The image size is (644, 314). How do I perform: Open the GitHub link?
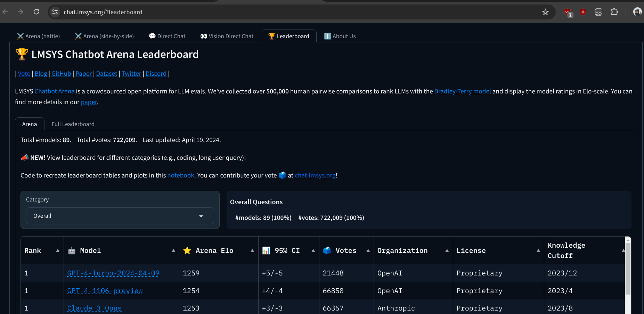click(x=61, y=74)
